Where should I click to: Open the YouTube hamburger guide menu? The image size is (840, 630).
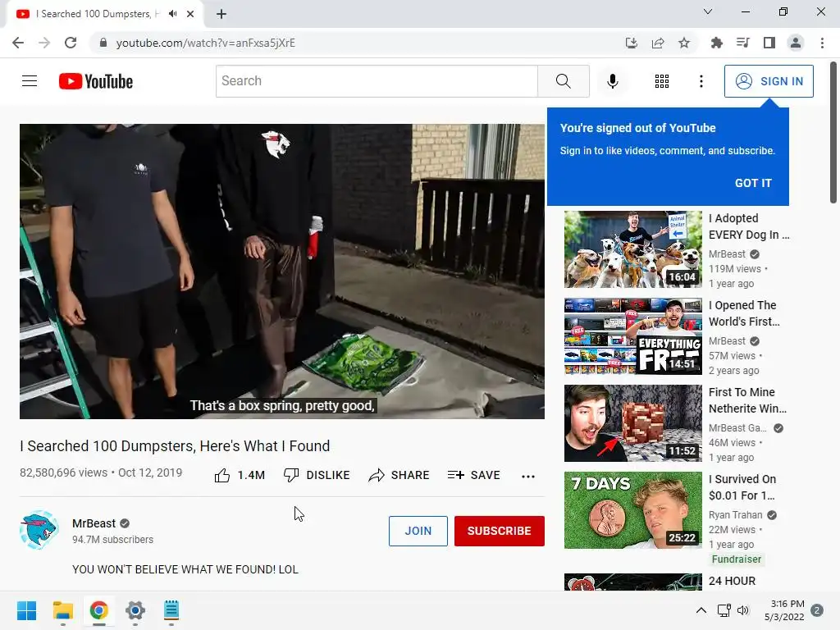(30, 81)
